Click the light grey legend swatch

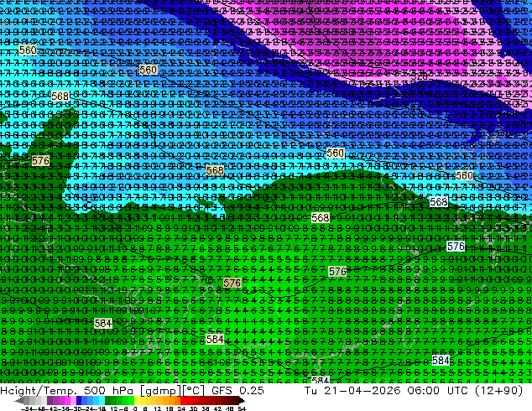[44, 401]
